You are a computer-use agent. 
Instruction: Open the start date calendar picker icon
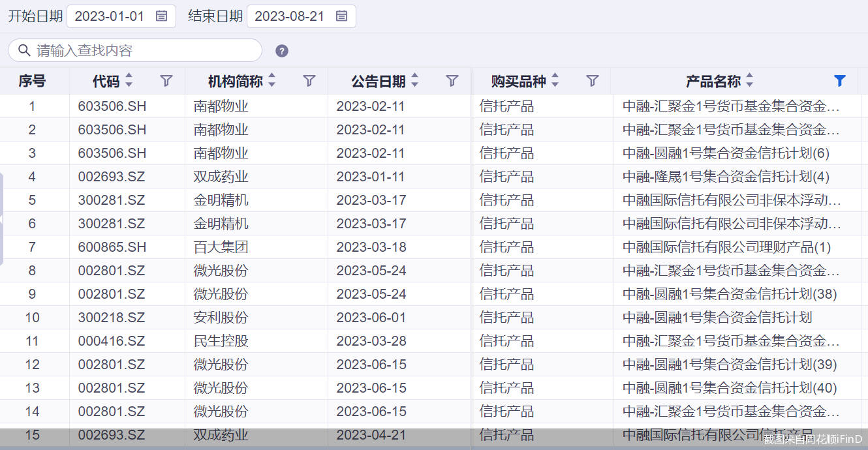click(162, 16)
